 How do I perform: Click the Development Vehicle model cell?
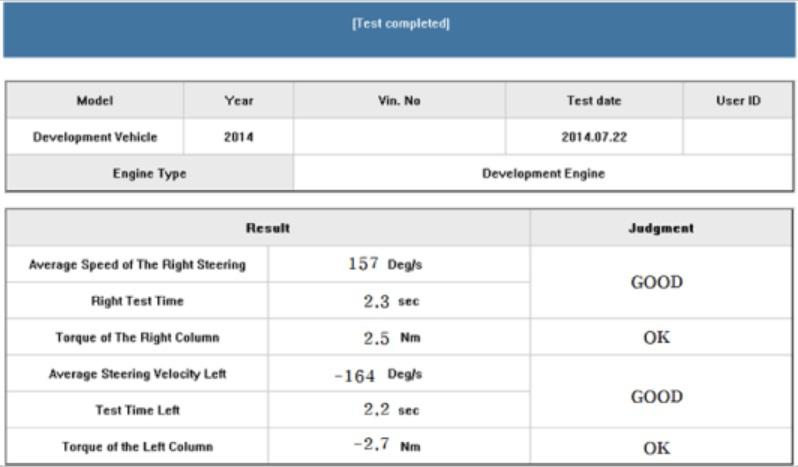(95, 137)
